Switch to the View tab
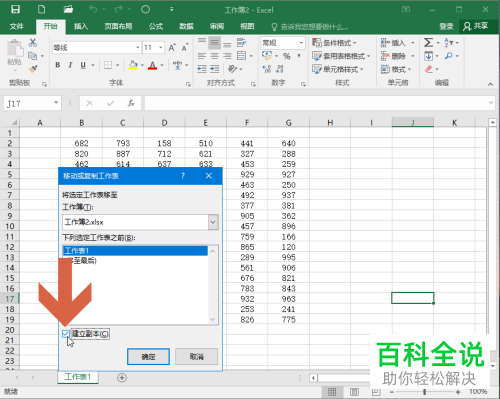This screenshot has width=500, height=399. (x=247, y=26)
